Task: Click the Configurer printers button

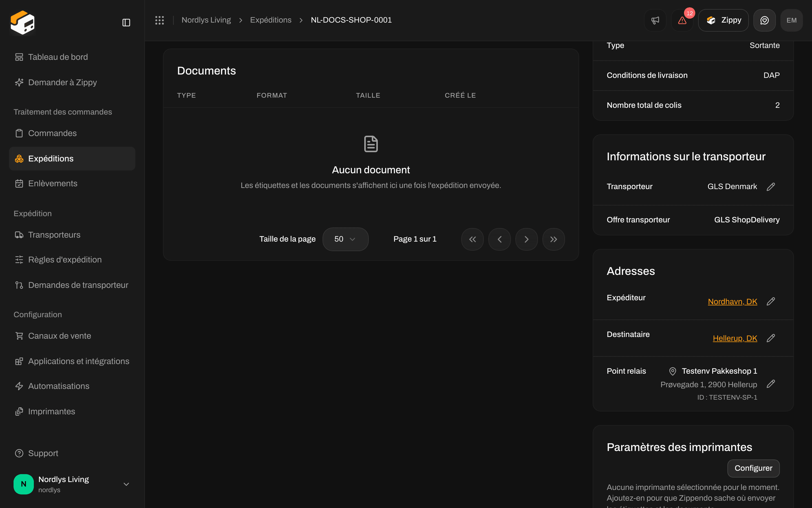Action: [x=753, y=468]
